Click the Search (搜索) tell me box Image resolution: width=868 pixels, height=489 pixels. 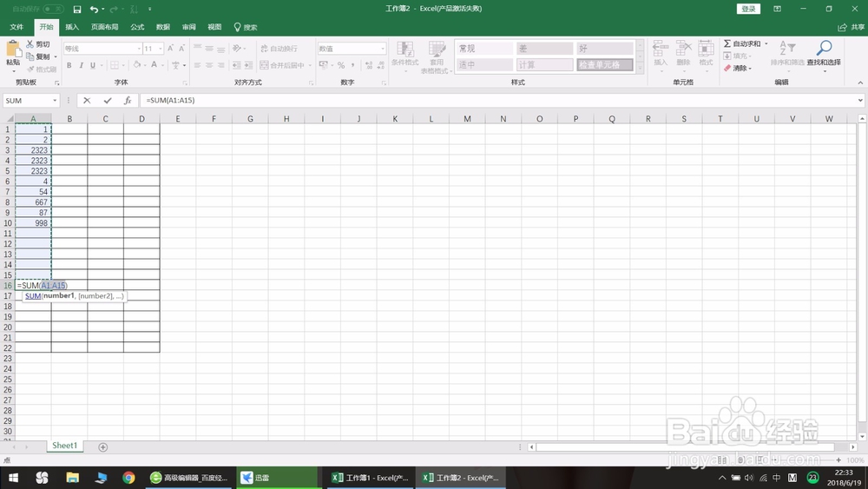pyautogui.click(x=246, y=27)
